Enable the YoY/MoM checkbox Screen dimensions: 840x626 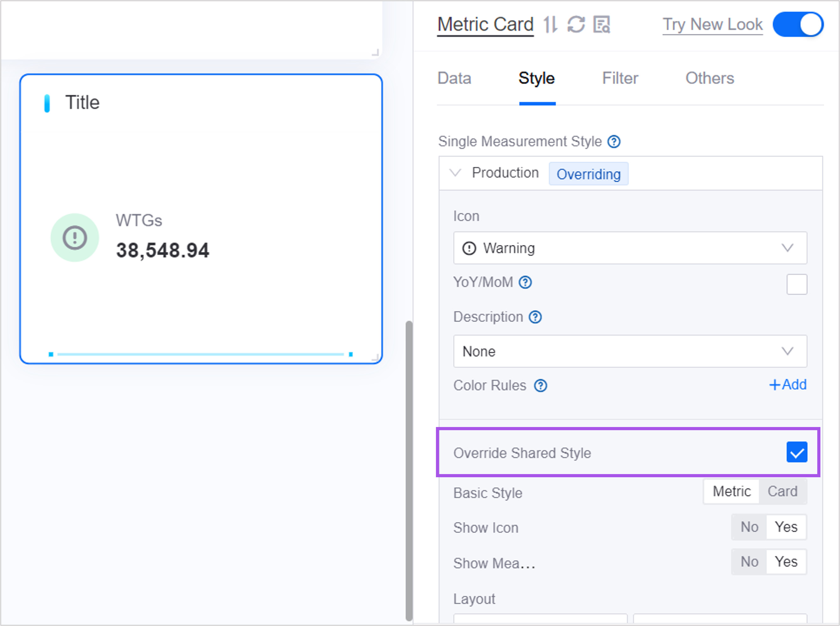click(x=796, y=284)
